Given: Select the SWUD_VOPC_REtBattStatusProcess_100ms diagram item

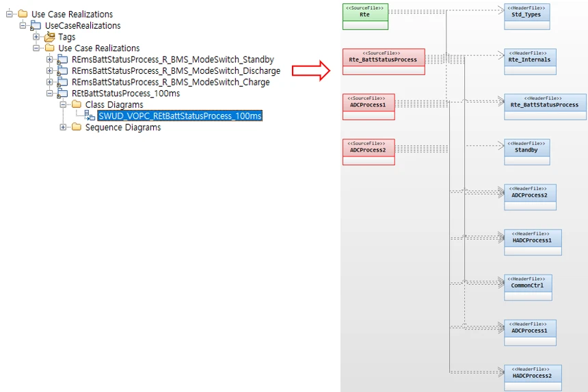Looking at the screenshot, I should point(180,116).
